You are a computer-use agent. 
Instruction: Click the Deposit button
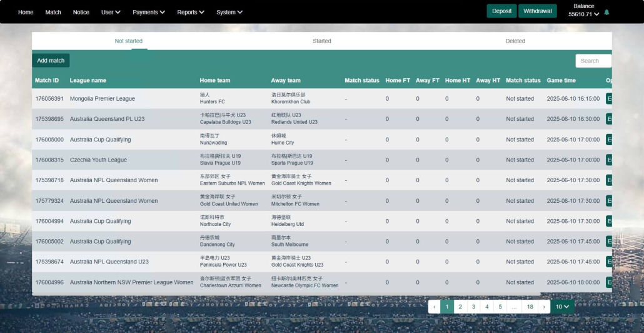point(501,11)
